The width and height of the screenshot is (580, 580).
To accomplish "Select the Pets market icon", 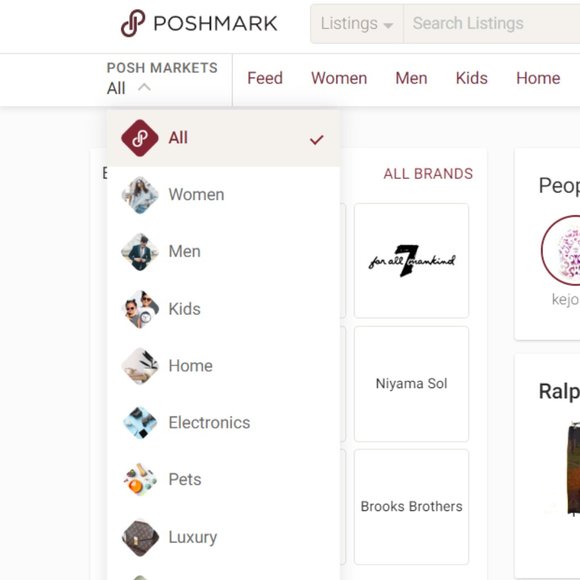I will coord(140,480).
